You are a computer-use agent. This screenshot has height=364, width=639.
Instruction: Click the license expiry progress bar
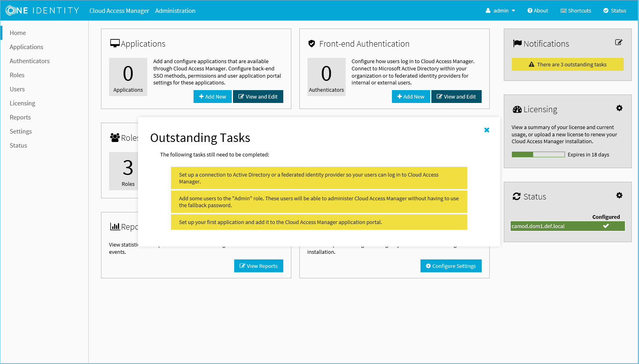(538, 154)
